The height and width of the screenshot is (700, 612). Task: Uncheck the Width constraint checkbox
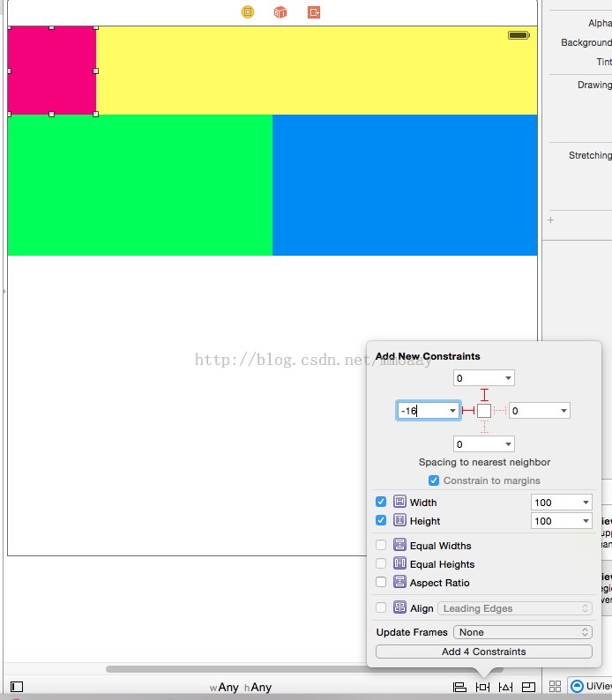(381, 503)
